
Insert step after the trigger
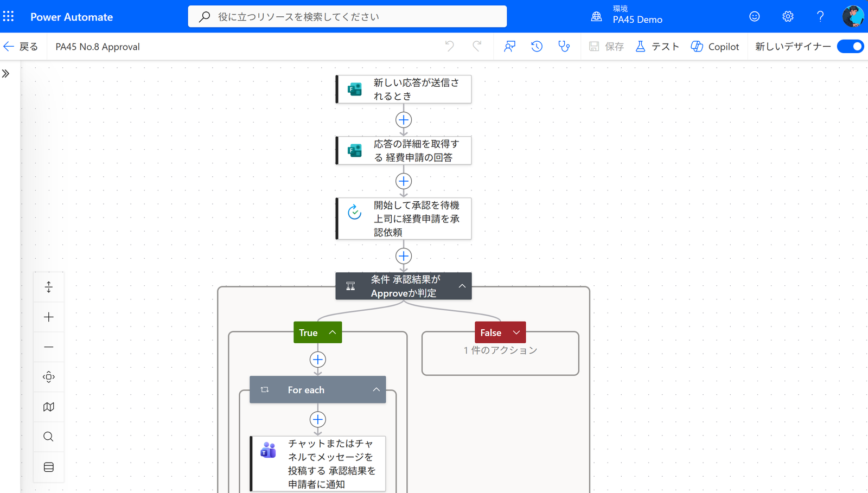[404, 120]
